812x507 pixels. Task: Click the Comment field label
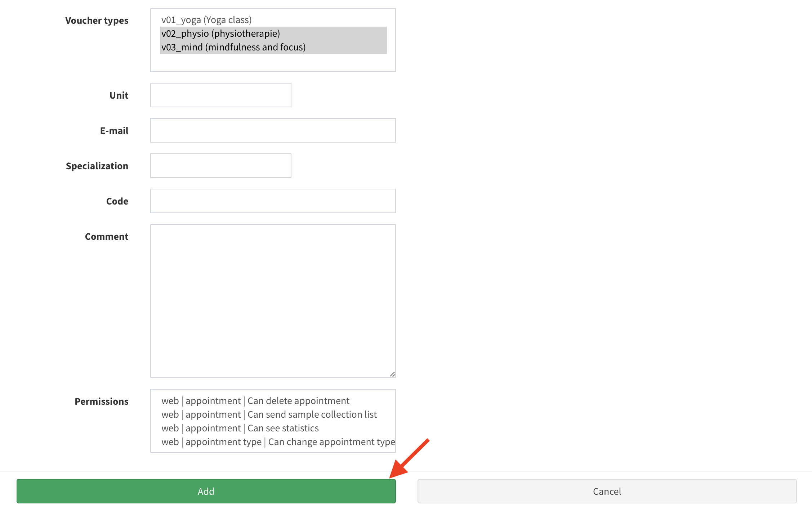(106, 237)
